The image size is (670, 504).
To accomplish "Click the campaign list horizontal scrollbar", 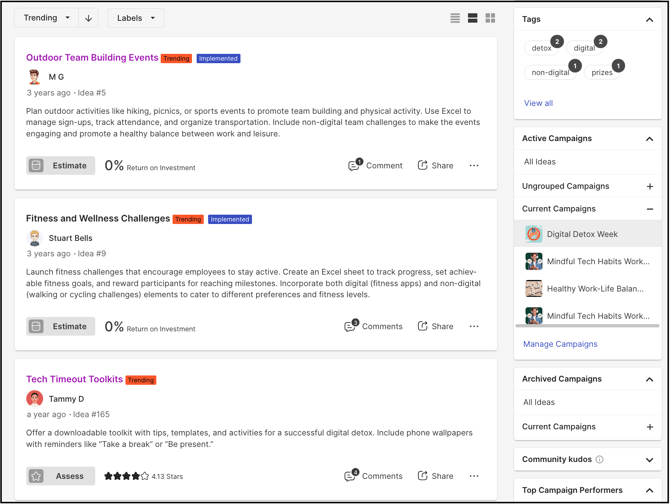I will (588, 326).
